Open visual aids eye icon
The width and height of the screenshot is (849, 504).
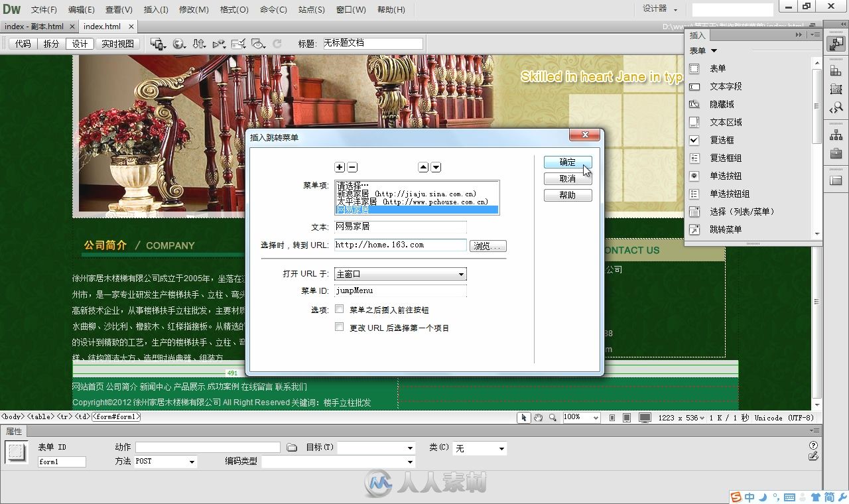pyautogui.click(x=259, y=44)
